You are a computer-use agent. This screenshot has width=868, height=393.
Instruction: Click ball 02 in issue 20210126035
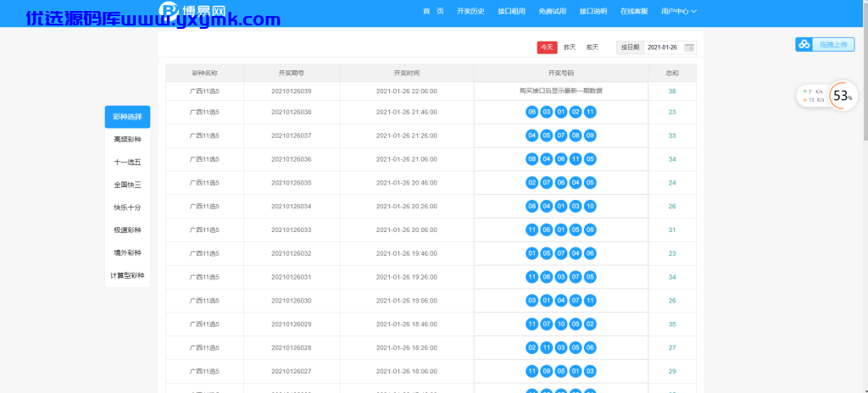(x=532, y=183)
